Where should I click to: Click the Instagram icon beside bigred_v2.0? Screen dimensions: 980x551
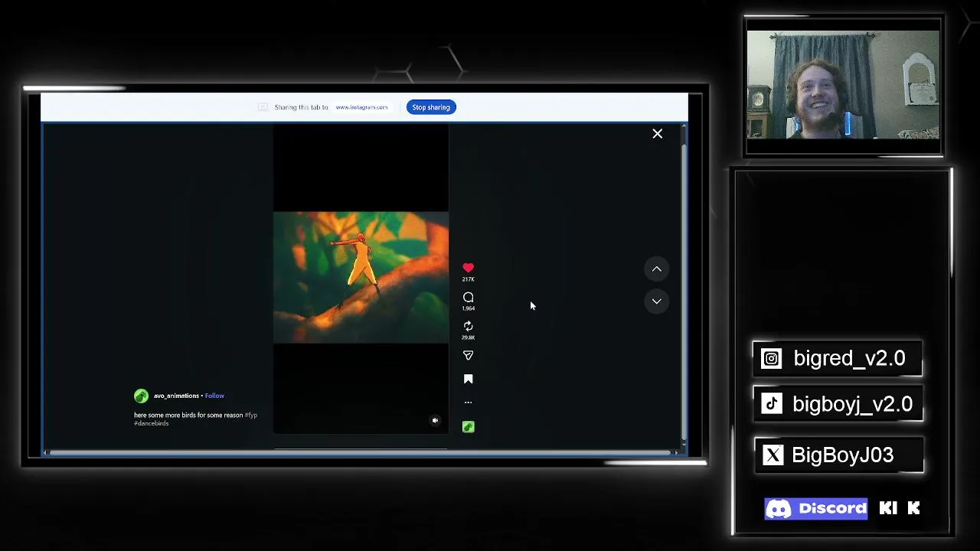click(772, 358)
